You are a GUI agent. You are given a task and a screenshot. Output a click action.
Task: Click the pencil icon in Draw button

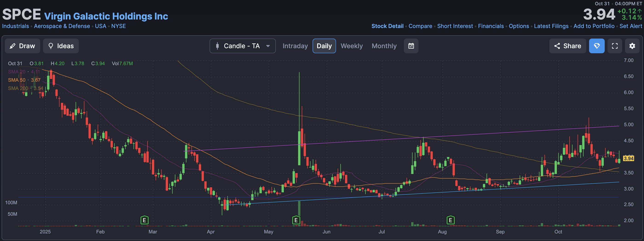pos(12,46)
